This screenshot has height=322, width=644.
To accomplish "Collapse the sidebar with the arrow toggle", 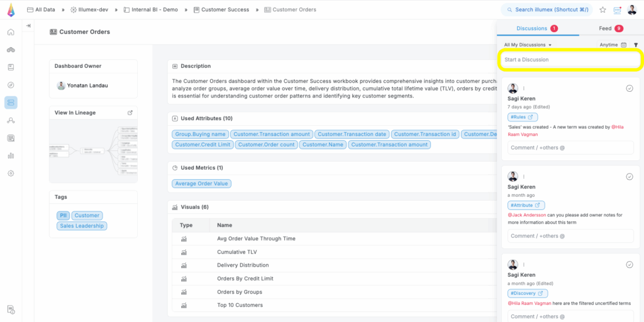I will (x=28, y=26).
